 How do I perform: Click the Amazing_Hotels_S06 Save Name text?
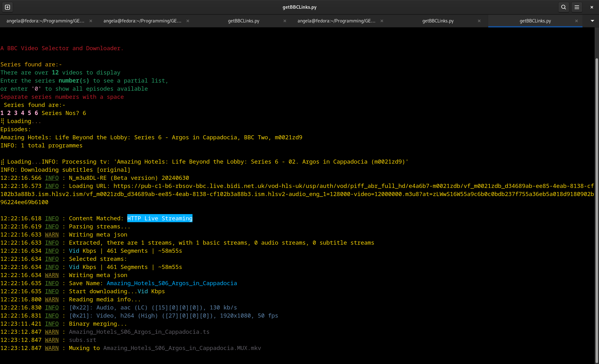pyautogui.click(x=172, y=283)
